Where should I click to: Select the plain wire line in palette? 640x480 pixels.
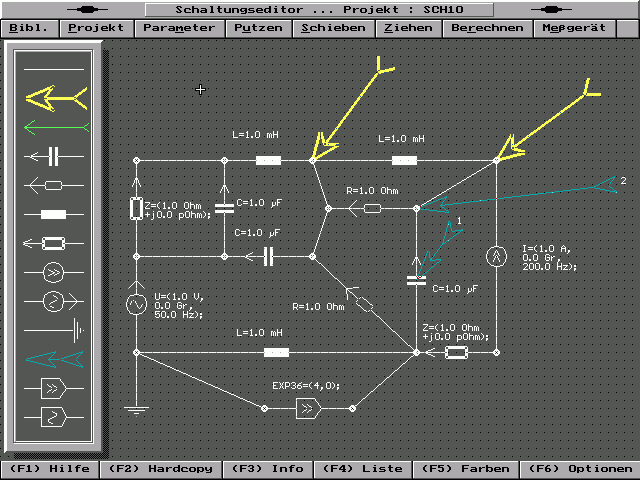pyautogui.click(x=54, y=70)
